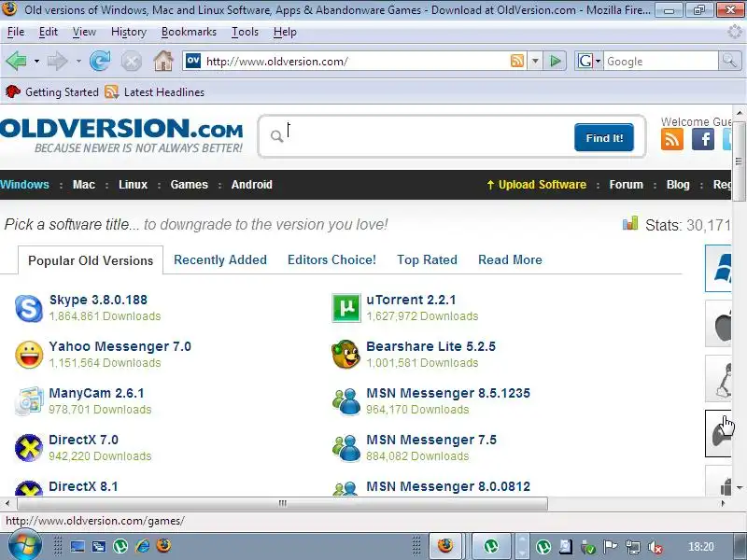747x560 pixels.
Task: Open the Edit menu
Action: (x=49, y=32)
